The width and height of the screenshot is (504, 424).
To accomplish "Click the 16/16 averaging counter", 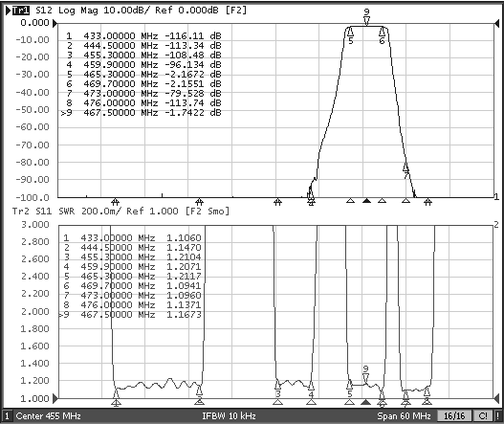I will 454,416.
